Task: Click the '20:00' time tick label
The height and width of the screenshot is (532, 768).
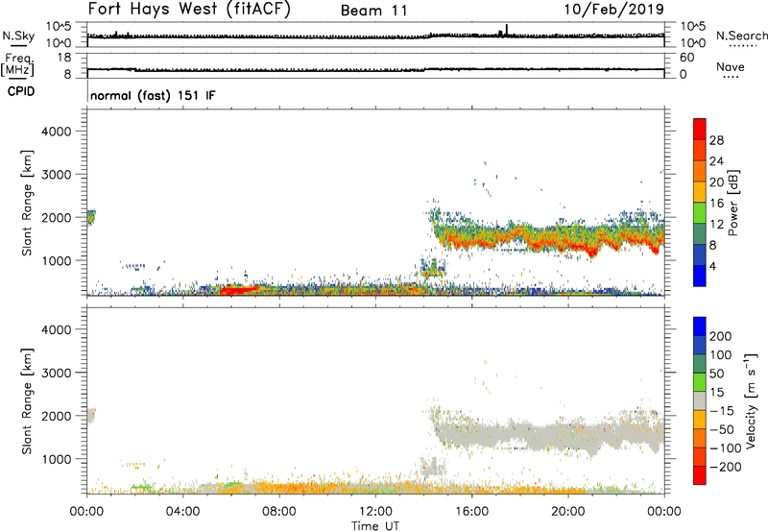Action: pyautogui.click(x=567, y=512)
